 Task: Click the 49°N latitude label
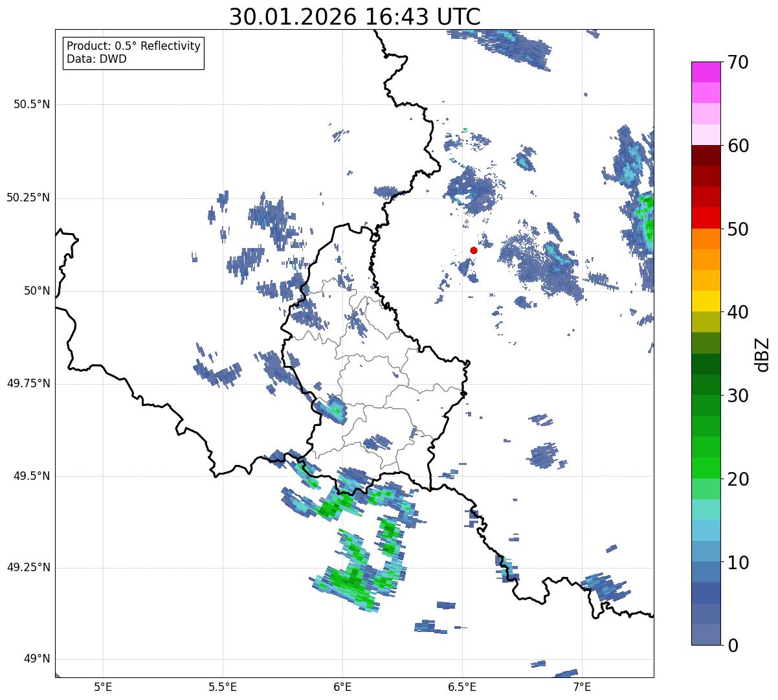[36, 659]
